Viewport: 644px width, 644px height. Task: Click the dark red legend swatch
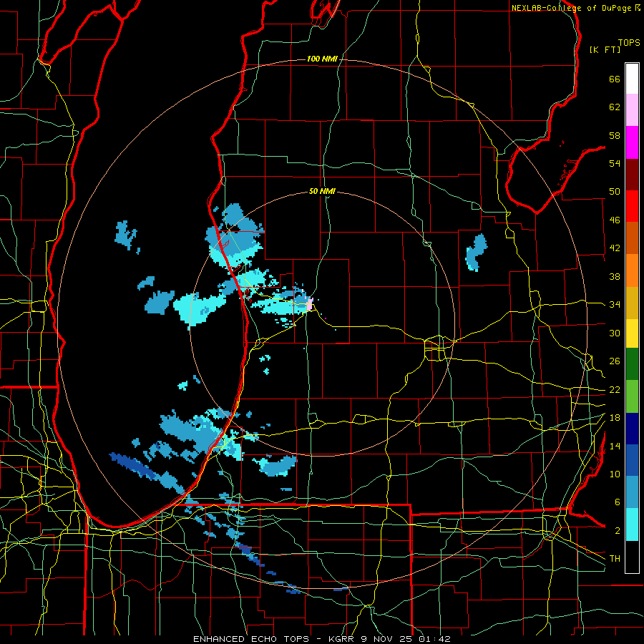[632, 174]
